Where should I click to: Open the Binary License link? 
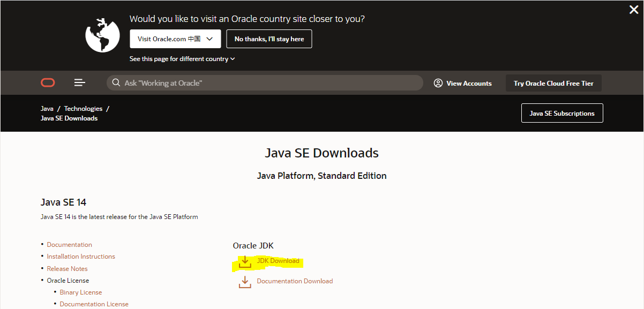tap(81, 292)
